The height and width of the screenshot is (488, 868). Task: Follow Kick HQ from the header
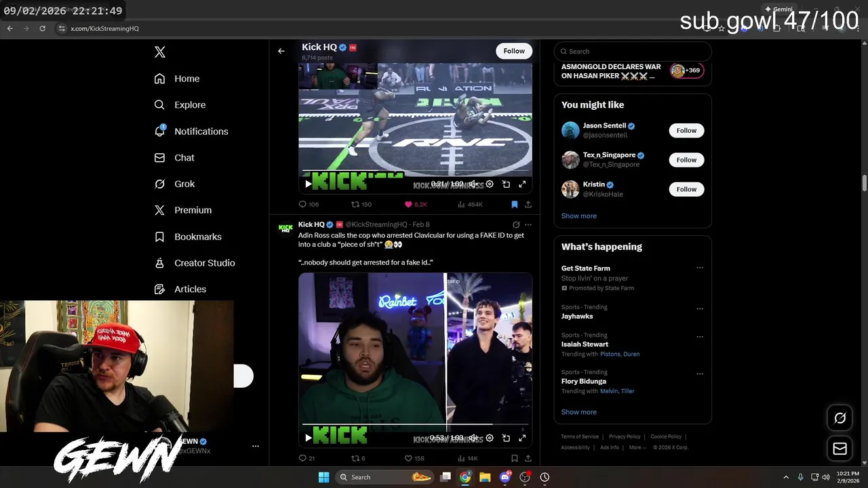pyautogui.click(x=514, y=51)
